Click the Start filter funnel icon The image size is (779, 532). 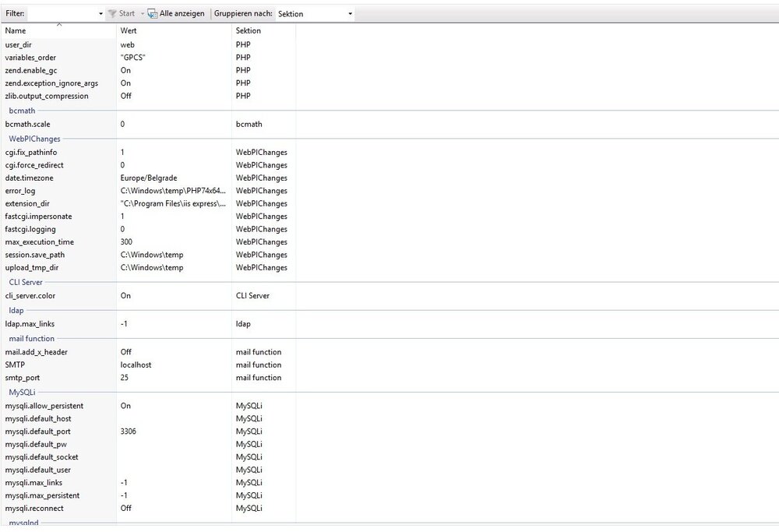pos(112,13)
